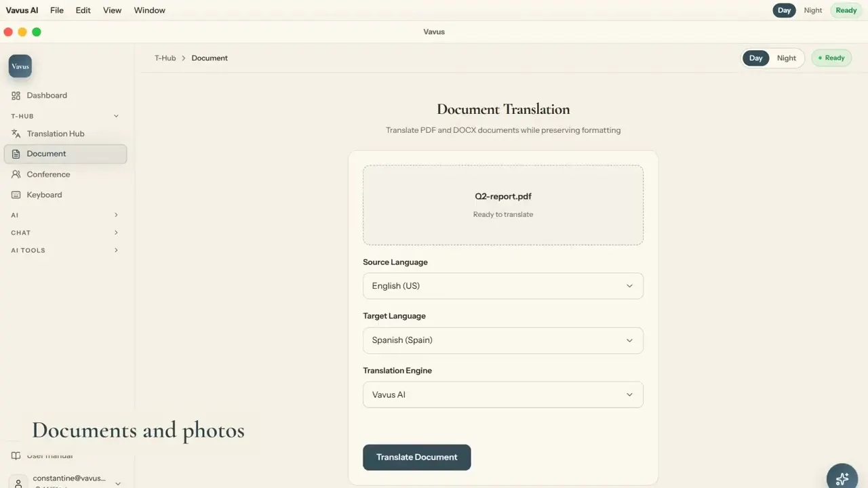Open the sparkle AI assistant button
Screen dimensions: 868x488
tap(842, 479)
